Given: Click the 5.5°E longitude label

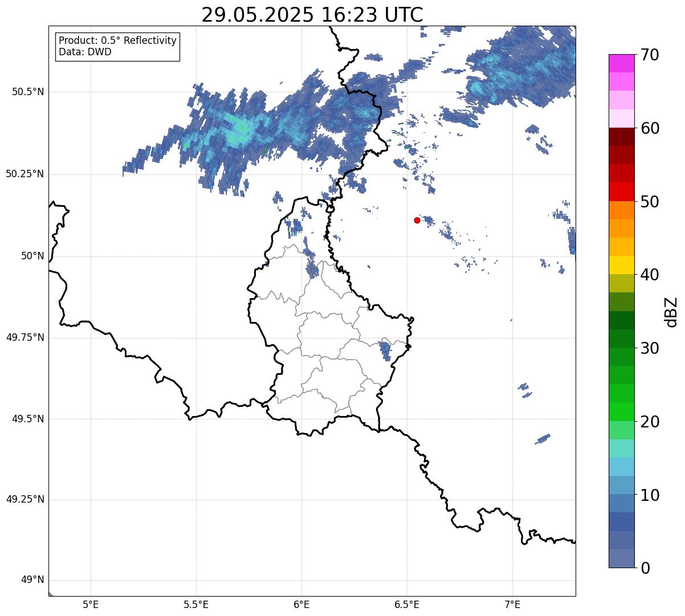Looking at the screenshot, I should [x=196, y=605].
